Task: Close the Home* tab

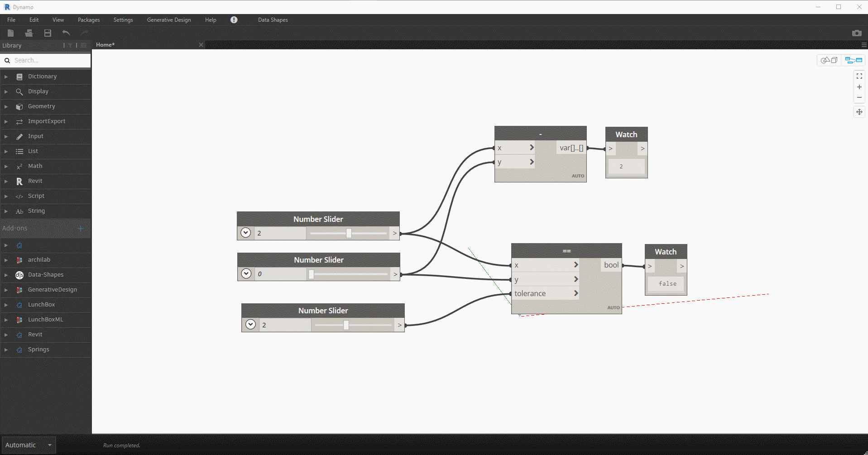Action: tap(201, 45)
